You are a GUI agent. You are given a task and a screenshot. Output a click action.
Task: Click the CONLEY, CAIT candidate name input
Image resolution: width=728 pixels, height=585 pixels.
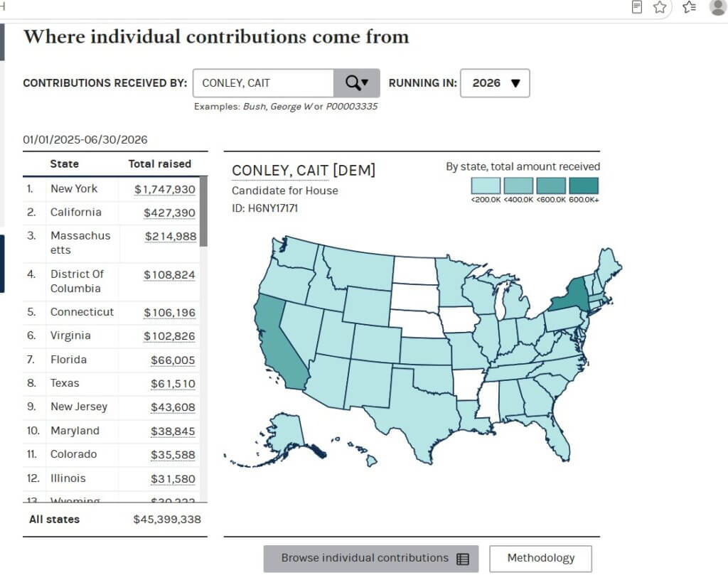(x=263, y=83)
